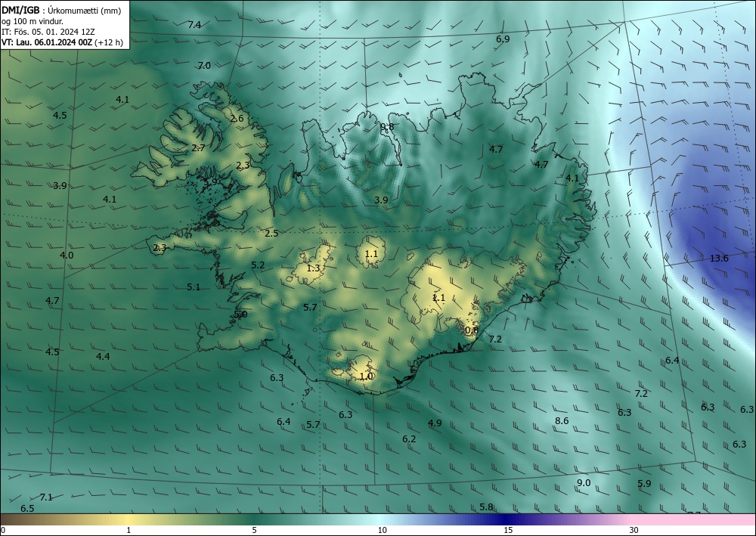Click the 8.6 value label
Image resolution: width=756 pixels, height=536 pixels.
[562, 421]
